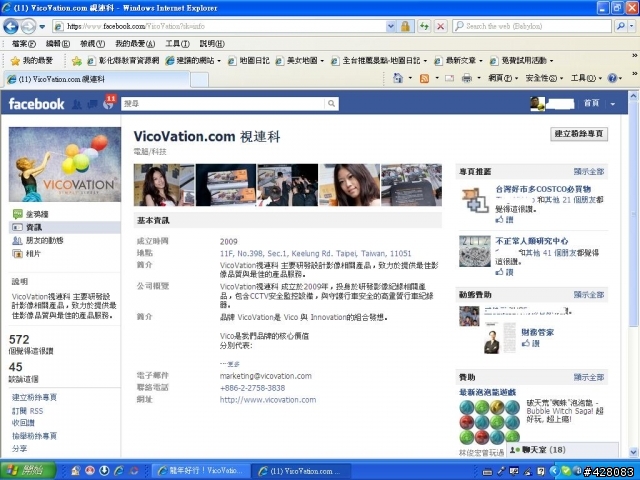Open the first photo thumbnail of woman
Image resolution: width=640 pixels, height=480 pixels.
coord(164,185)
